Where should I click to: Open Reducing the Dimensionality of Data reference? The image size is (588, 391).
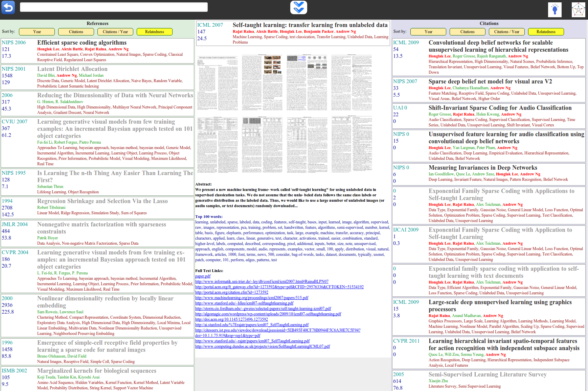click(115, 95)
